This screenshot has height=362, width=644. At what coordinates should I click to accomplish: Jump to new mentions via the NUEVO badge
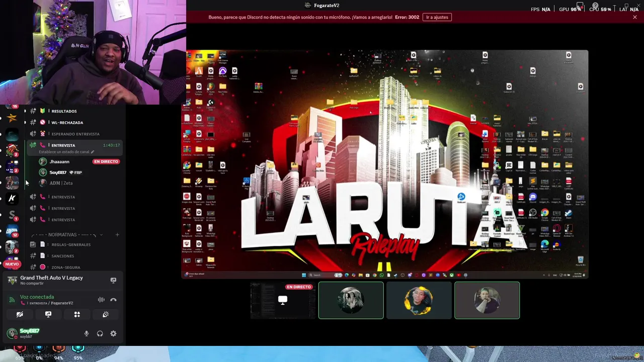coord(12,263)
